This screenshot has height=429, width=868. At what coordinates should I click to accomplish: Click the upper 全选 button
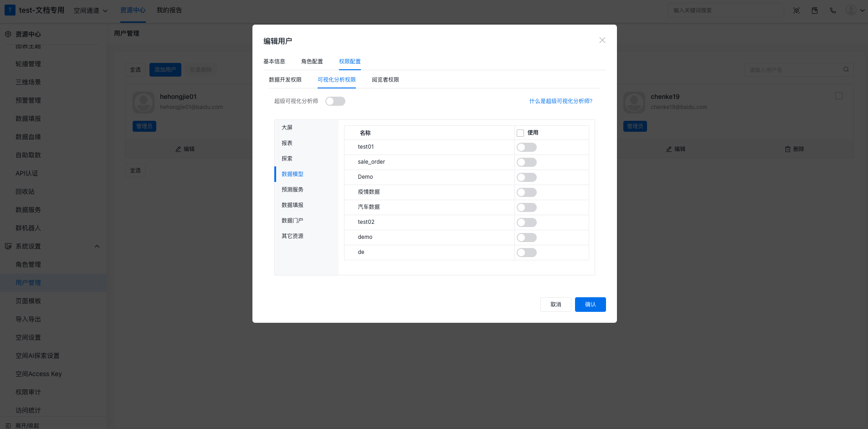[x=135, y=70]
